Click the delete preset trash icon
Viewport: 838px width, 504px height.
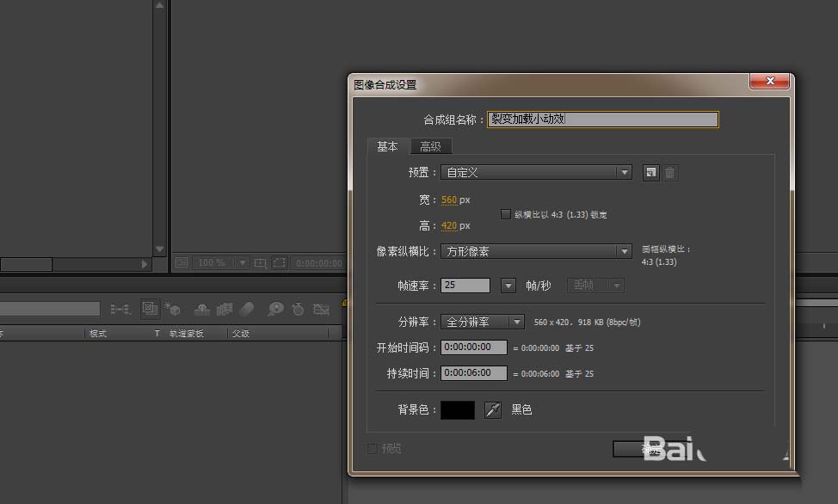(670, 173)
